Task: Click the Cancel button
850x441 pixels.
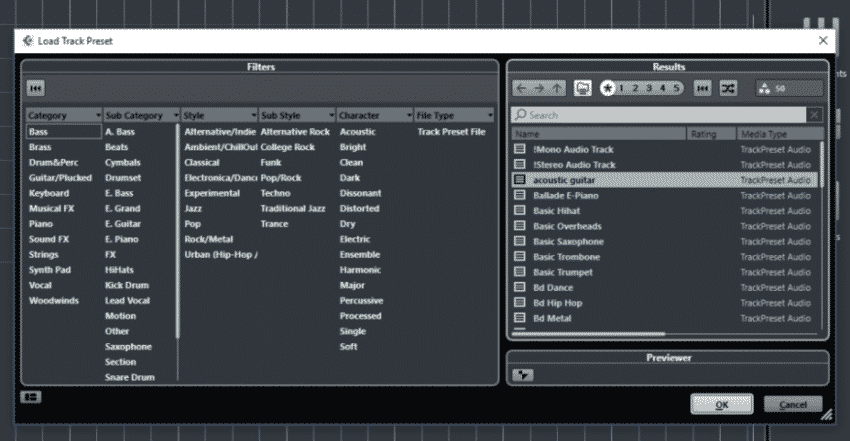Action: (x=793, y=404)
